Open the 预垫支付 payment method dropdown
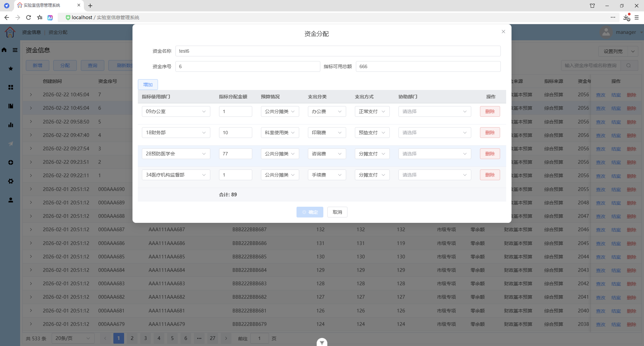Image resolution: width=644 pixels, height=346 pixels. coord(372,133)
